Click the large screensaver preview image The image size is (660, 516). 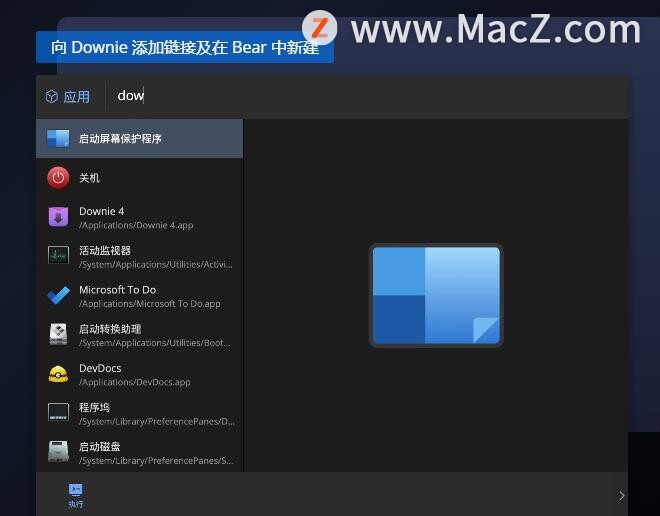436,295
